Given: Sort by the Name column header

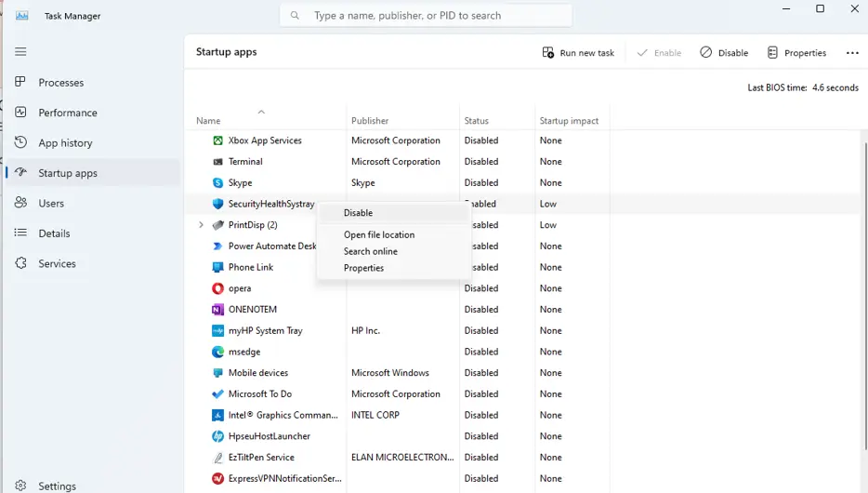Looking at the screenshot, I should 208,121.
